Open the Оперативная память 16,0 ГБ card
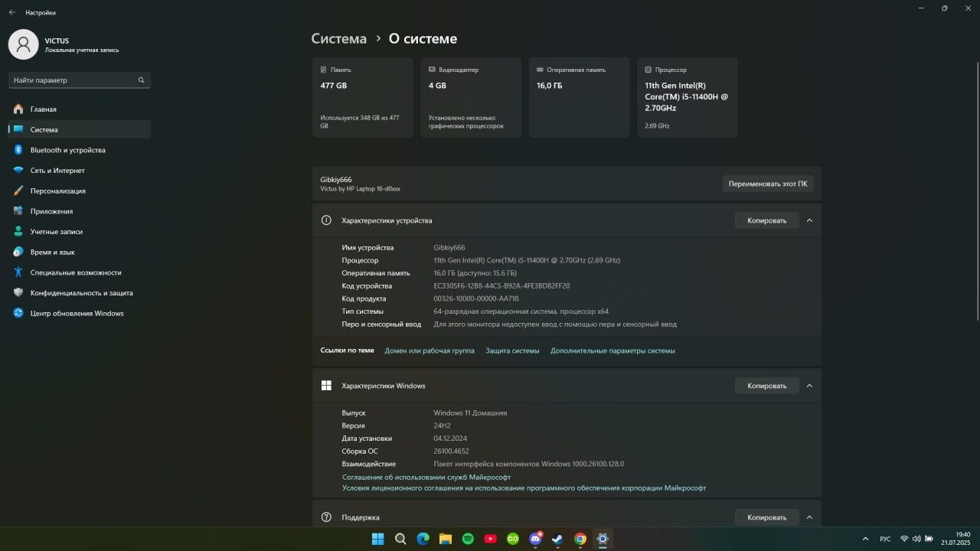The image size is (980, 551). pyautogui.click(x=579, y=97)
